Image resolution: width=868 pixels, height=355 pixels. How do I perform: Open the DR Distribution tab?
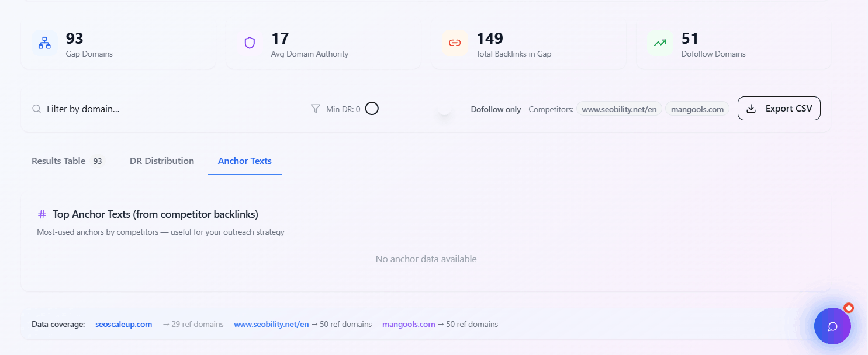pos(162,161)
